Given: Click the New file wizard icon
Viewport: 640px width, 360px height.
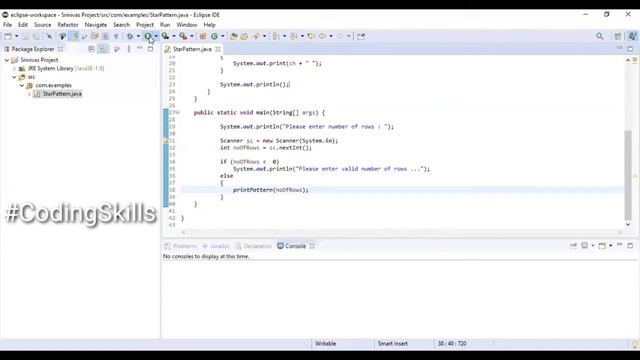Looking at the screenshot, I should click(8, 36).
